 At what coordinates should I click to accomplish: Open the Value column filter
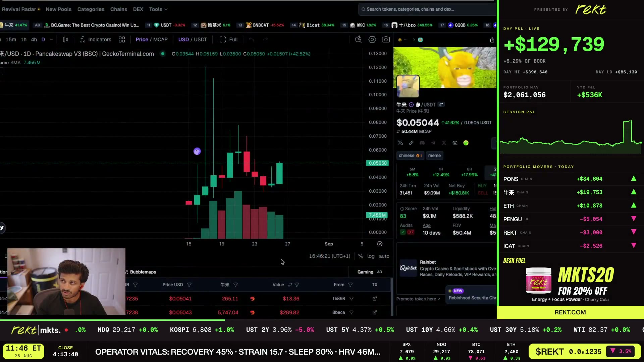click(297, 285)
